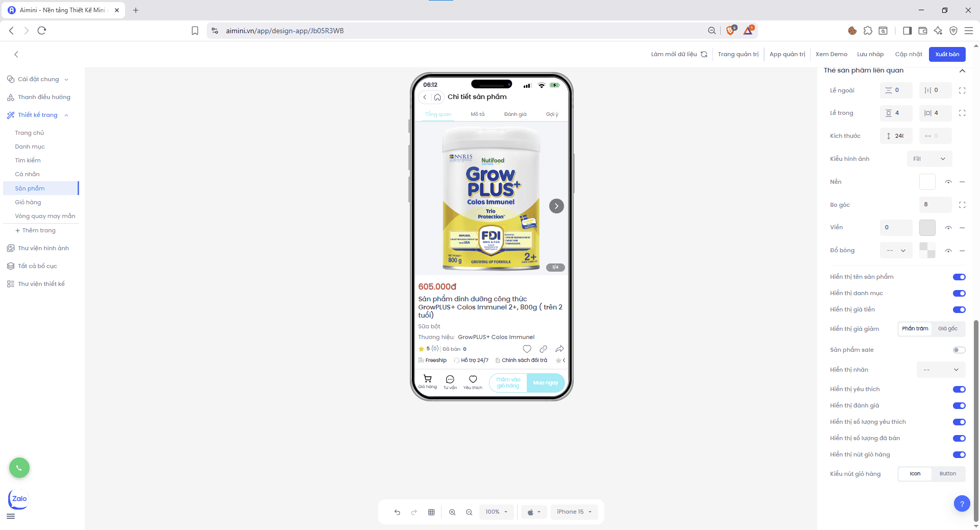Open the iPhone 15 device dropdown
The image size is (980, 530).
[574, 512]
